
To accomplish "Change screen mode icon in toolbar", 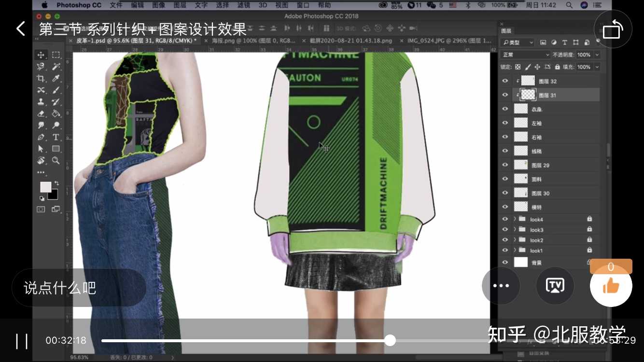I will click(x=56, y=209).
